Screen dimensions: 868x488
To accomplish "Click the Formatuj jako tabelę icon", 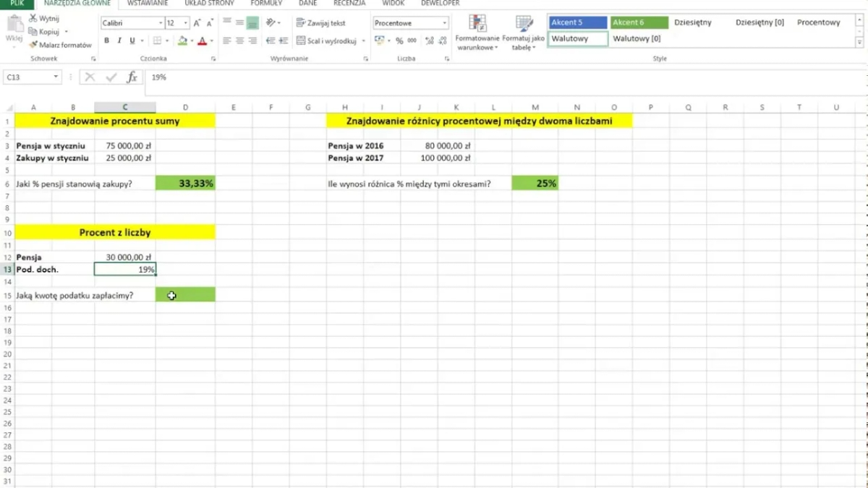I will pyautogui.click(x=523, y=34).
